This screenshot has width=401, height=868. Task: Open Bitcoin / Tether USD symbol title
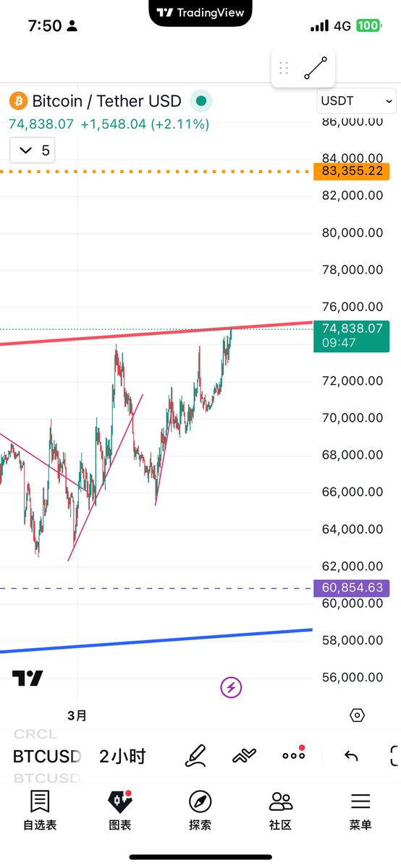106,101
